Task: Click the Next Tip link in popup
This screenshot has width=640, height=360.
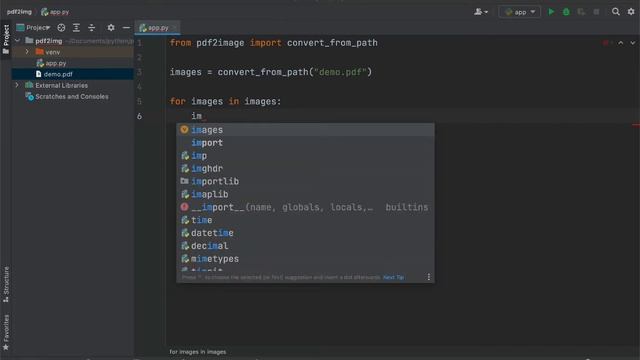Action: 393,277
